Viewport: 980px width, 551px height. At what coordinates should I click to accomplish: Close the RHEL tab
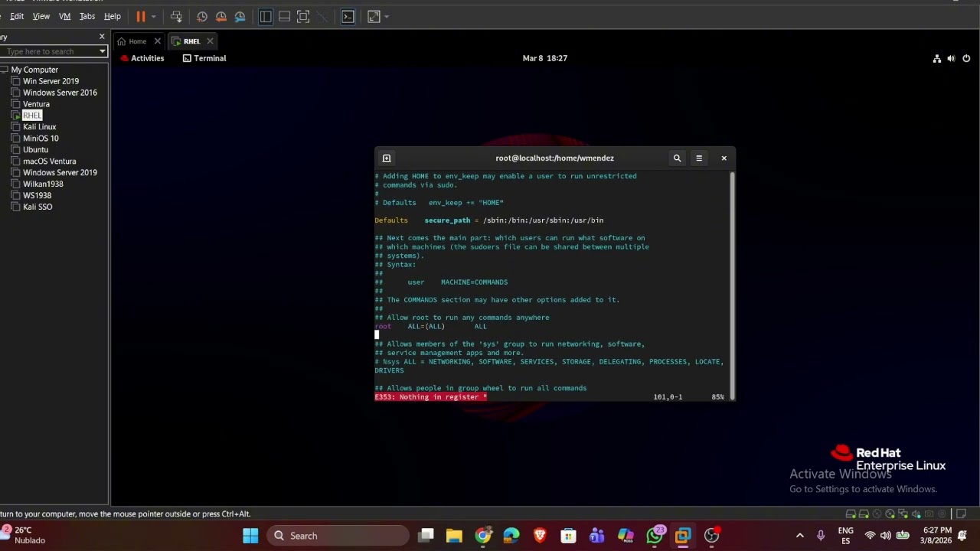(210, 41)
